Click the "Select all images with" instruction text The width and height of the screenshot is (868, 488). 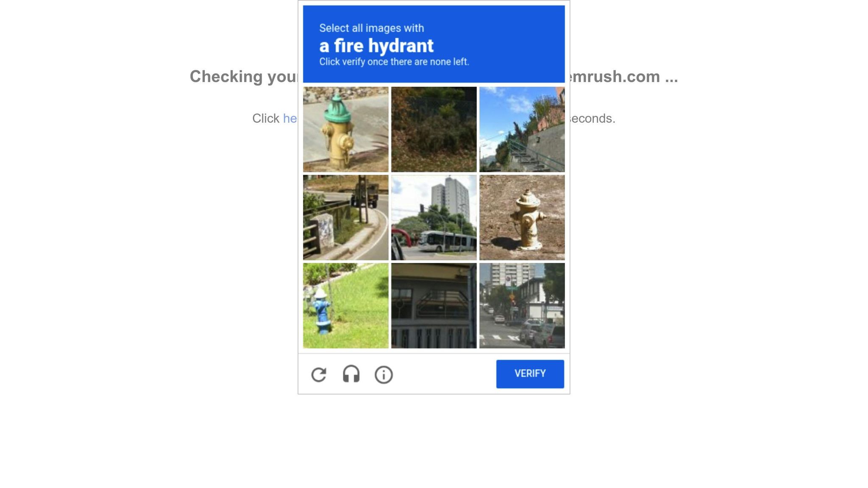[372, 28]
